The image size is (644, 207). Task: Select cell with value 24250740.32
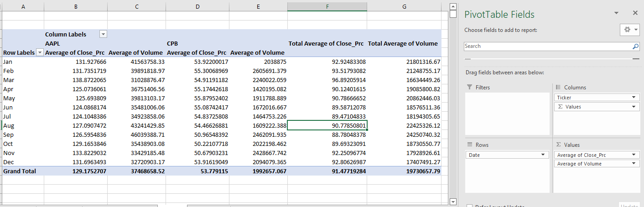tap(404, 135)
